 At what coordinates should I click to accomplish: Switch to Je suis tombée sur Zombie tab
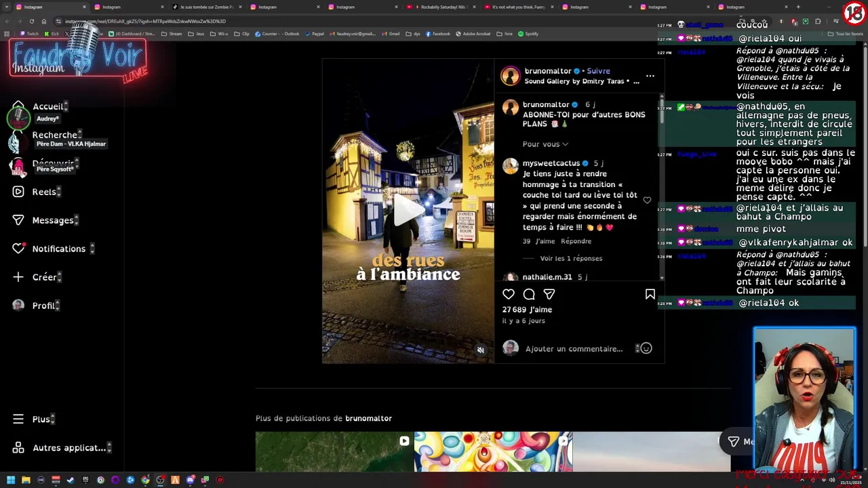pyautogui.click(x=207, y=7)
